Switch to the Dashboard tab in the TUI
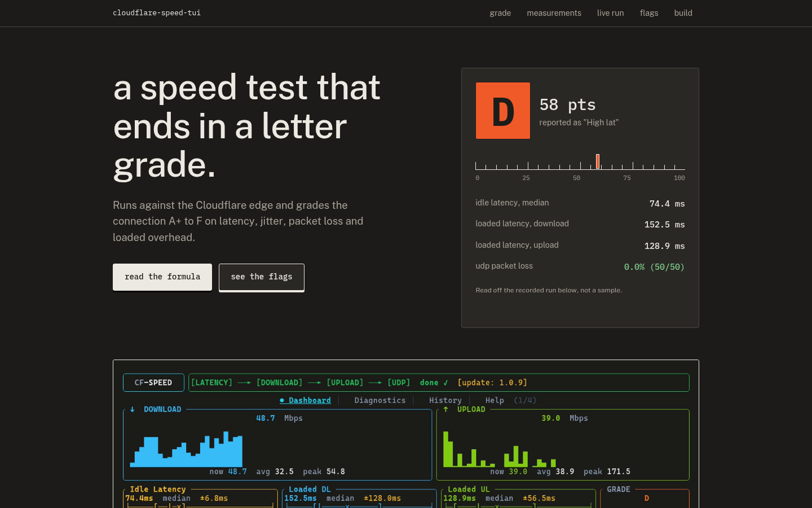 (x=305, y=400)
